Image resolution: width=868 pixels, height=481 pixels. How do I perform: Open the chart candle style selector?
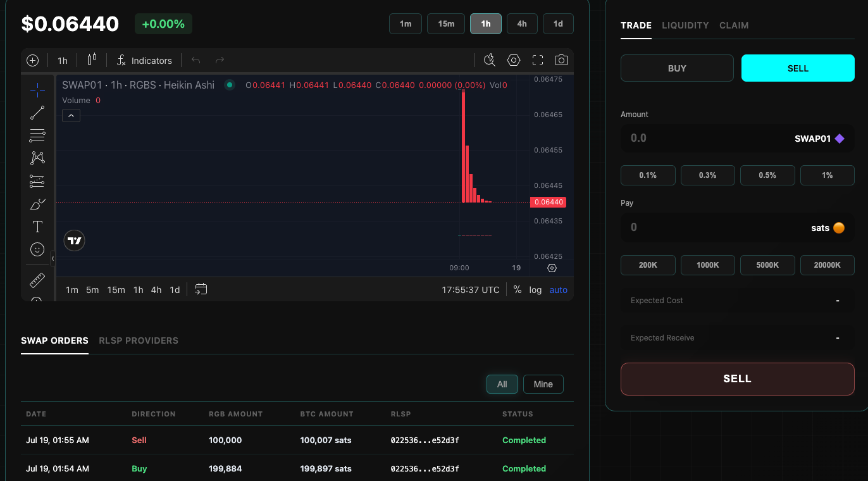tap(92, 59)
